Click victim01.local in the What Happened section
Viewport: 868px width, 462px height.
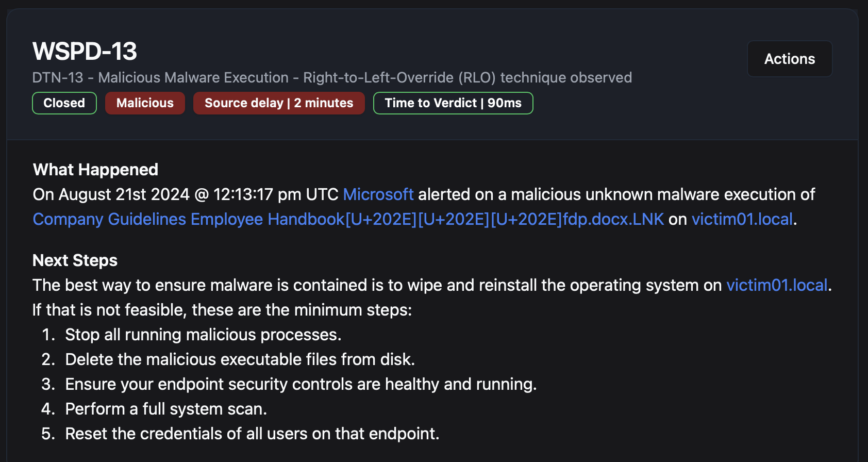(742, 219)
